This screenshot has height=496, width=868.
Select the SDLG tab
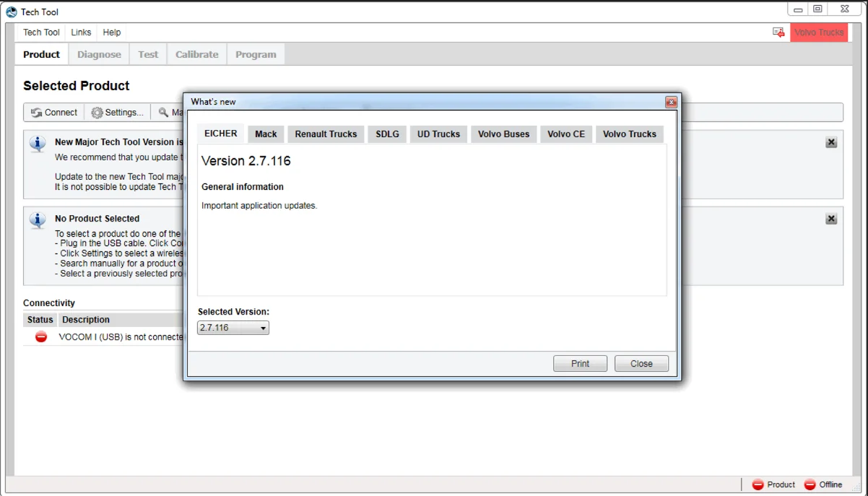[387, 134]
